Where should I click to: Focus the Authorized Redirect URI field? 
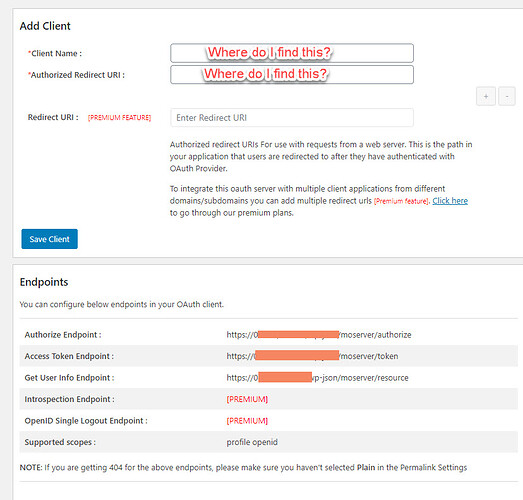(292, 74)
